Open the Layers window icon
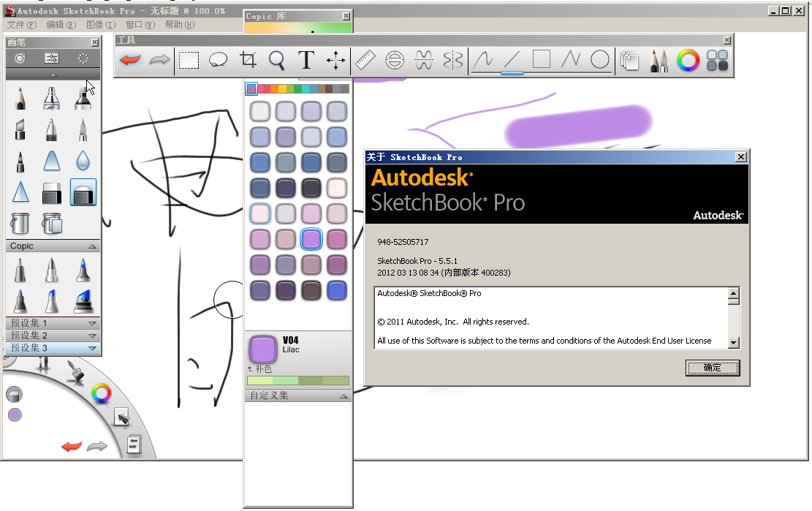Viewport: 812px width, 511px height. point(629,61)
